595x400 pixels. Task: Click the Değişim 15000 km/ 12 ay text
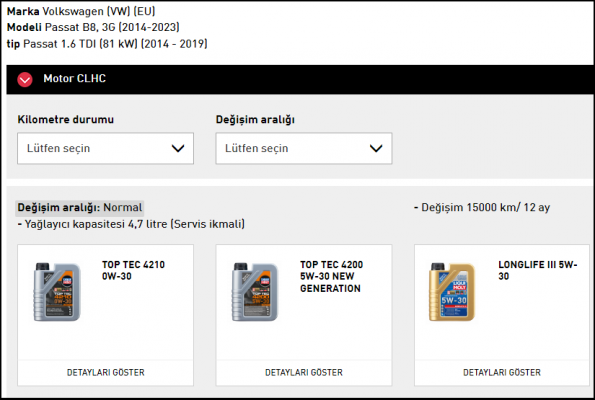pyautogui.click(x=482, y=208)
